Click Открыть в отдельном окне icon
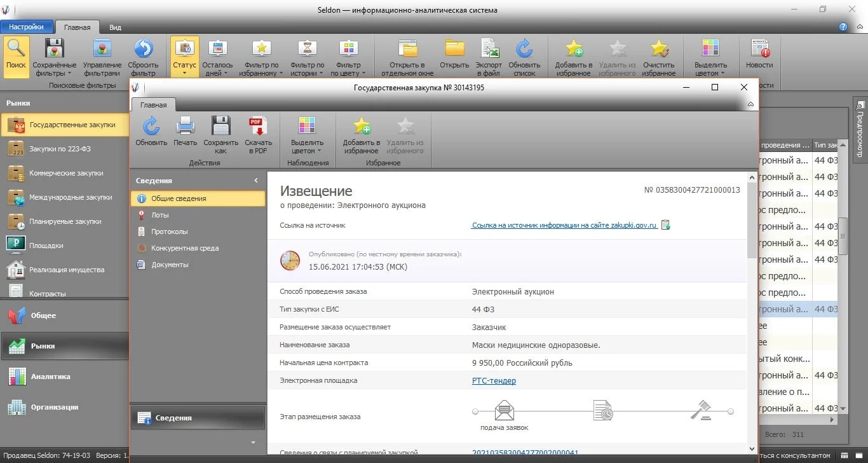The image size is (868, 463). click(x=407, y=57)
